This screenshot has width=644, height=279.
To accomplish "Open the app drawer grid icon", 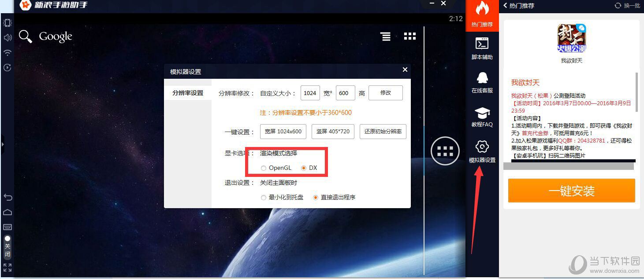I will [409, 36].
